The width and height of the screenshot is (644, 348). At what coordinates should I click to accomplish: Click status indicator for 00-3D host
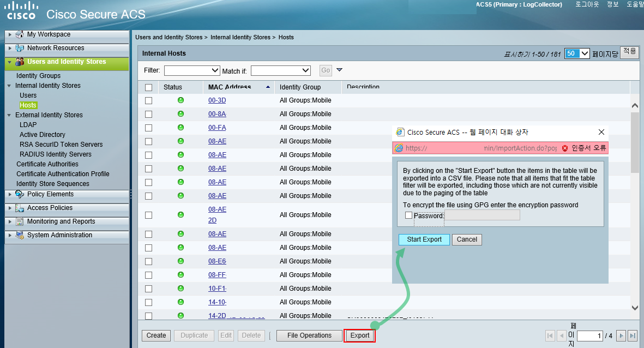coord(180,100)
